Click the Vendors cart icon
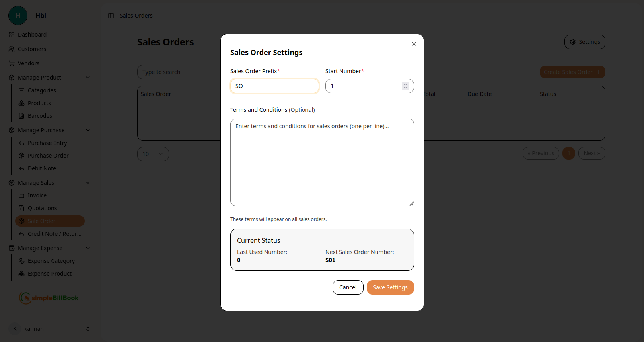The height and width of the screenshot is (342, 644). coord(12,63)
